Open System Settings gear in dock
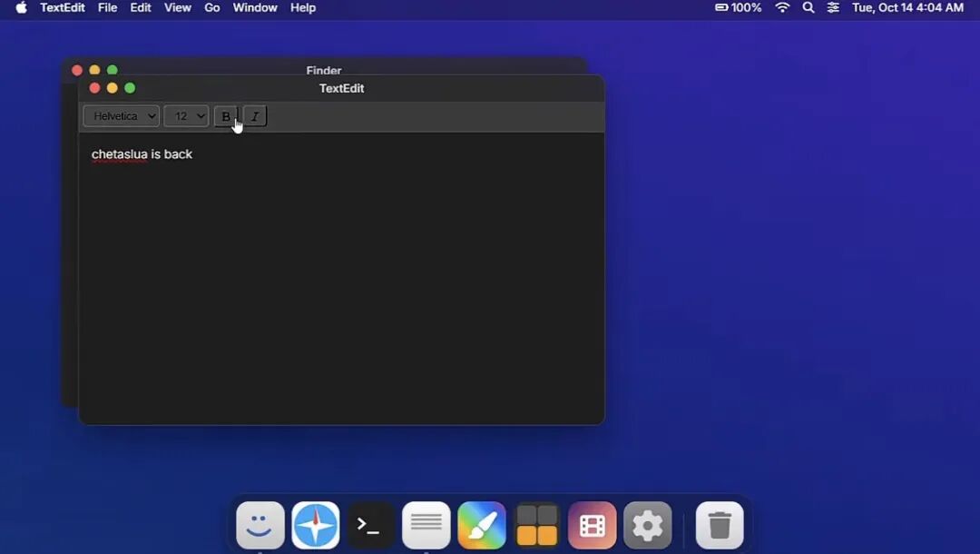 [648, 525]
